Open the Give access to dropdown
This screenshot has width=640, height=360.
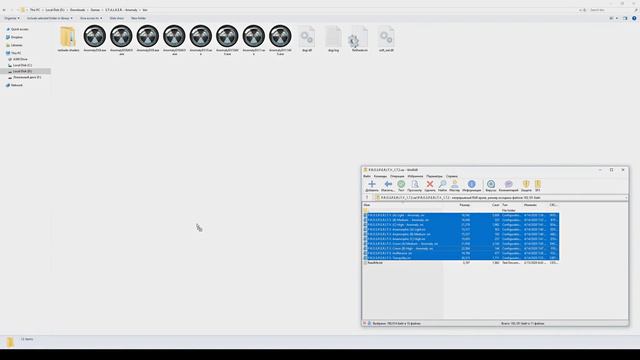(91, 18)
